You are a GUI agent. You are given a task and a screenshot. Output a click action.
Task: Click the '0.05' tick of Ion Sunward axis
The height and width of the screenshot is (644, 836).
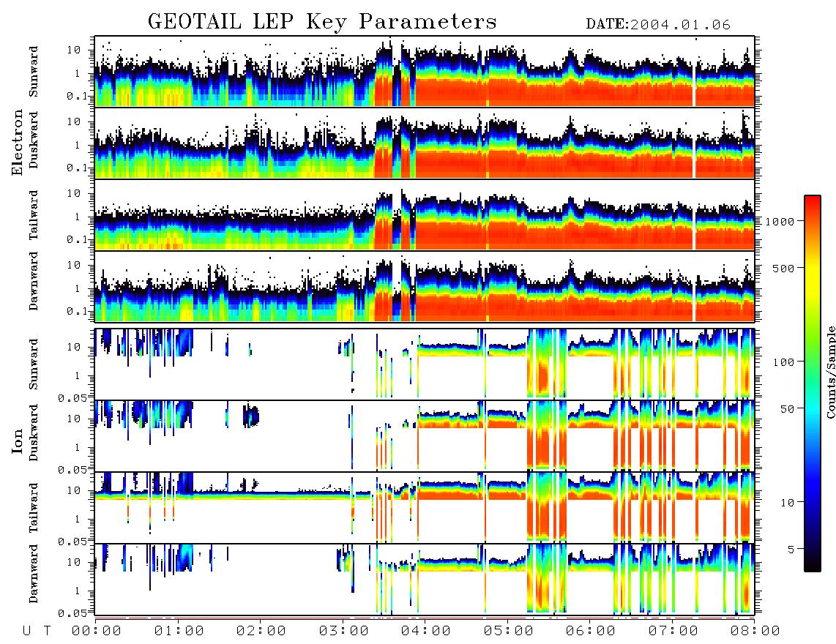[72, 397]
